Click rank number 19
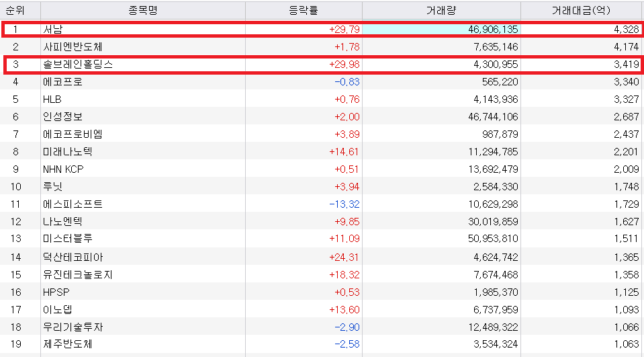 point(15,344)
